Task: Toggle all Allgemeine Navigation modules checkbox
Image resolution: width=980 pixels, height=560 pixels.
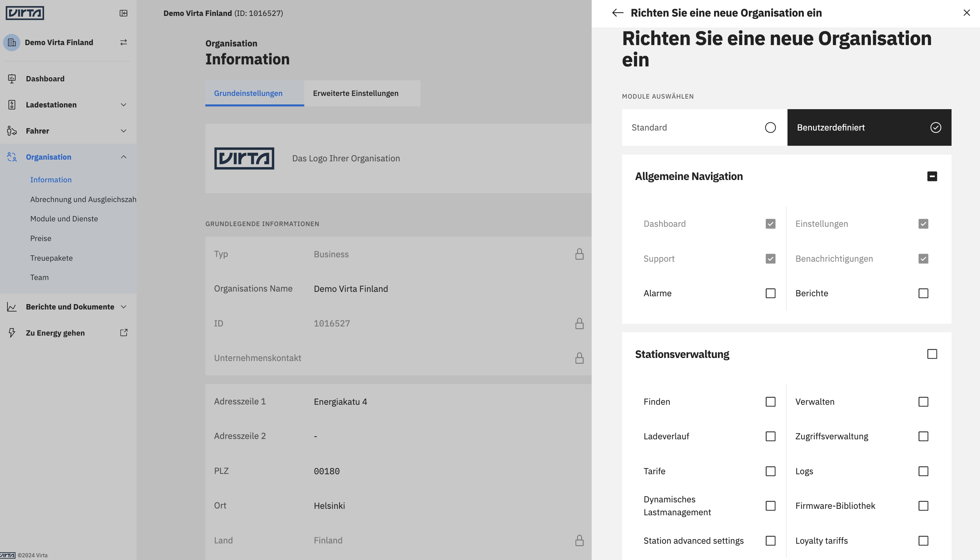Action: (932, 177)
